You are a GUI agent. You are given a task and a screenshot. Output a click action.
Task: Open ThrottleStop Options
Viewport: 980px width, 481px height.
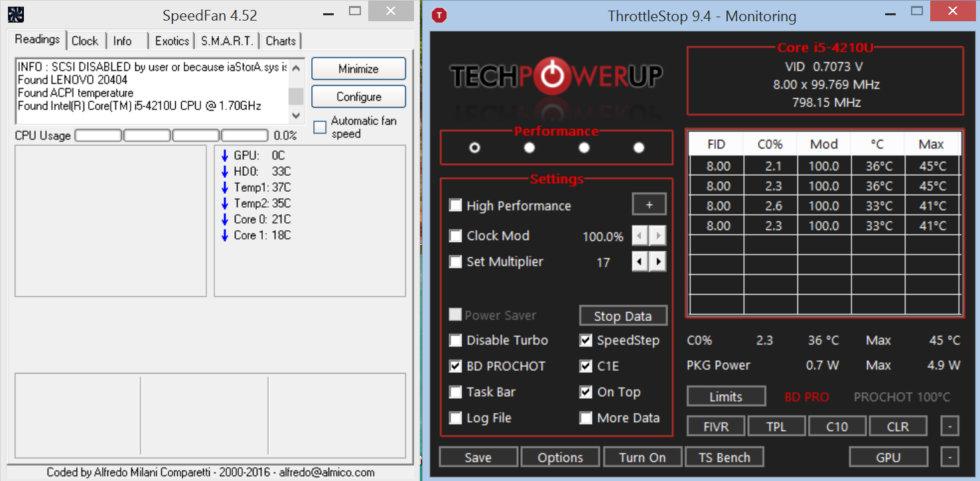point(561,457)
